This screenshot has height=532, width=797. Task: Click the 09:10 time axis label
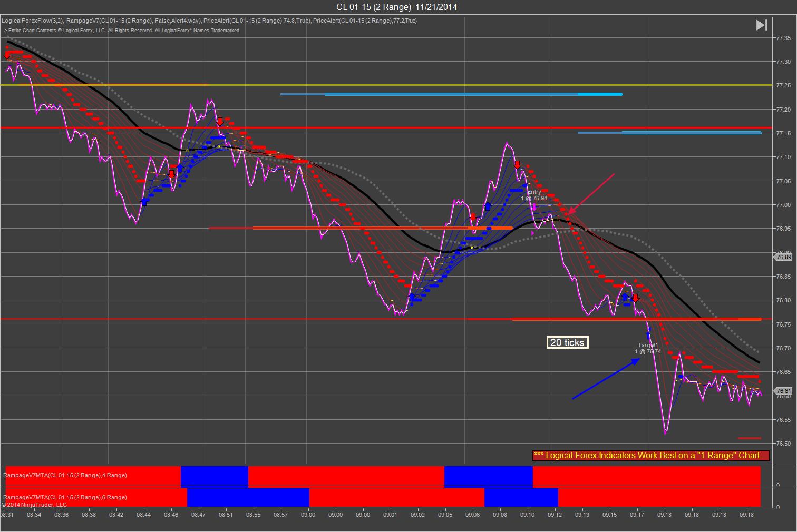click(528, 515)
